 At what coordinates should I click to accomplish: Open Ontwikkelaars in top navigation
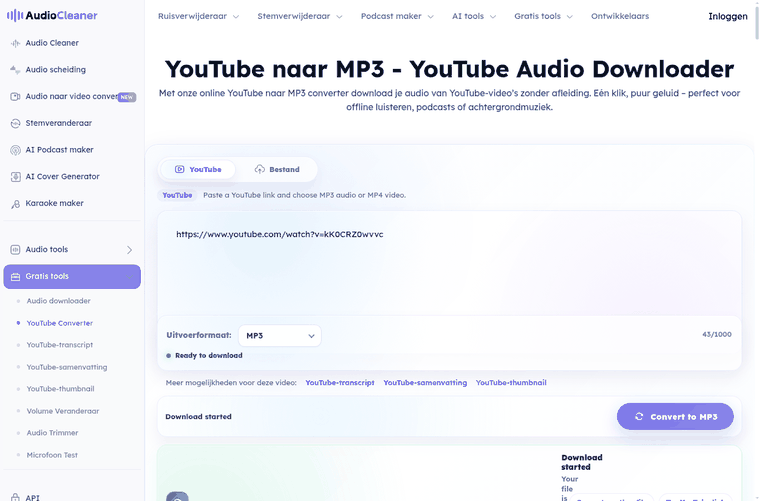[619, 16]
